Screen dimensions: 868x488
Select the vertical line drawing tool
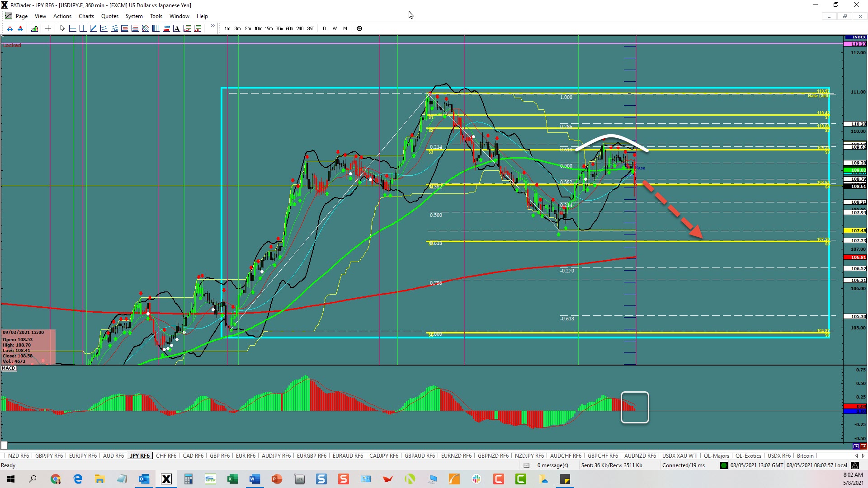click(83, 28)
